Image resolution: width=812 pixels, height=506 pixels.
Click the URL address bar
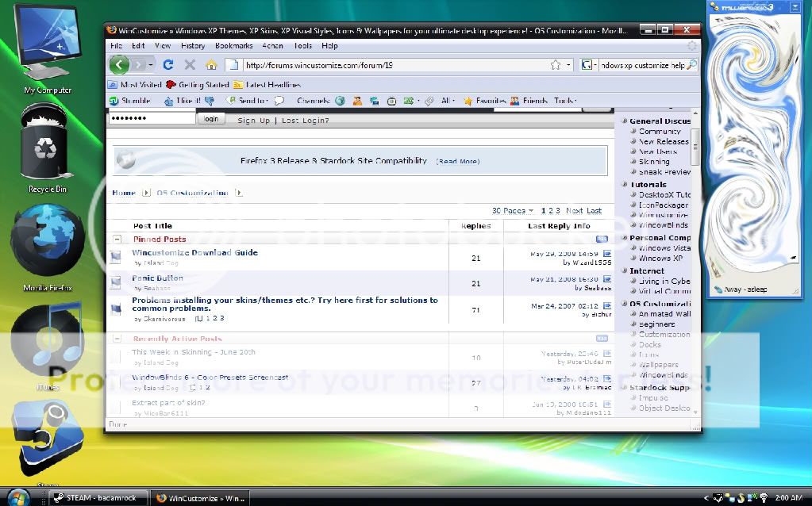pos(389,65)
